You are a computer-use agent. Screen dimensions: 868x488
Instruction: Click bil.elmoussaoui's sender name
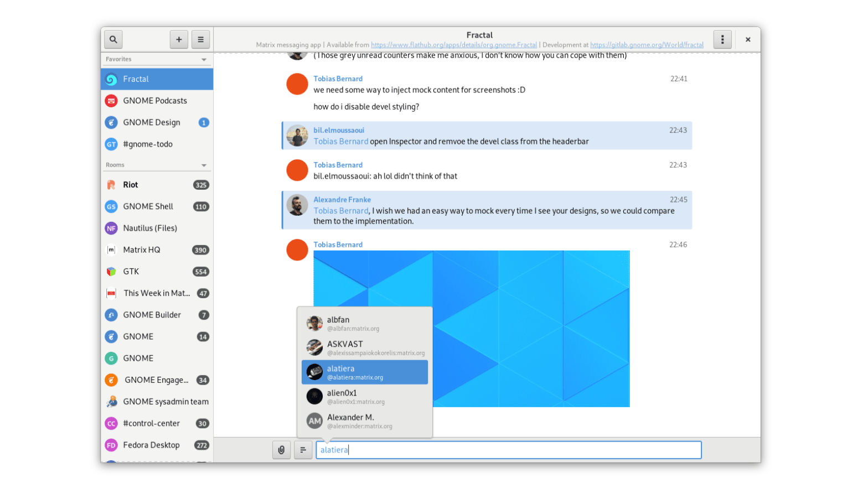click(x=339, y=131)
